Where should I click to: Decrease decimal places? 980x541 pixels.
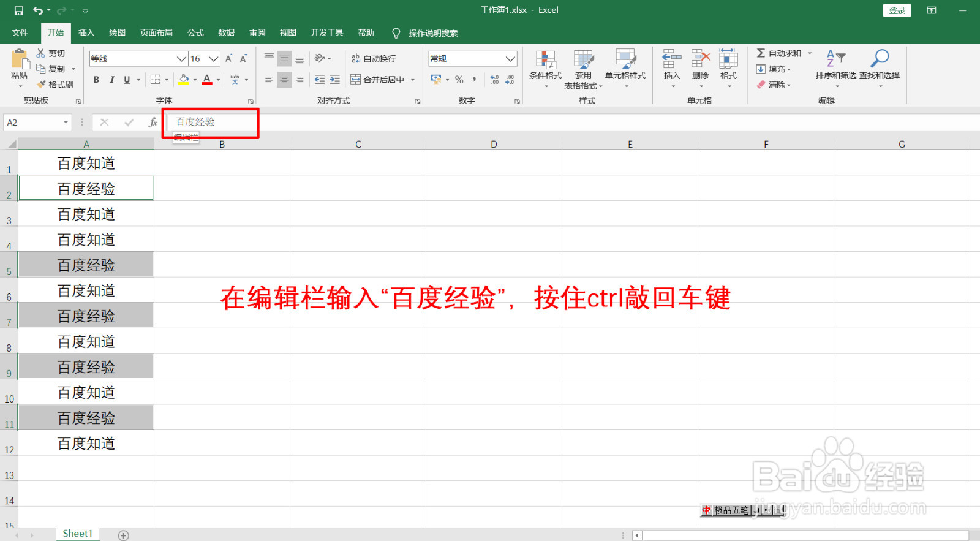pos(510,80)
